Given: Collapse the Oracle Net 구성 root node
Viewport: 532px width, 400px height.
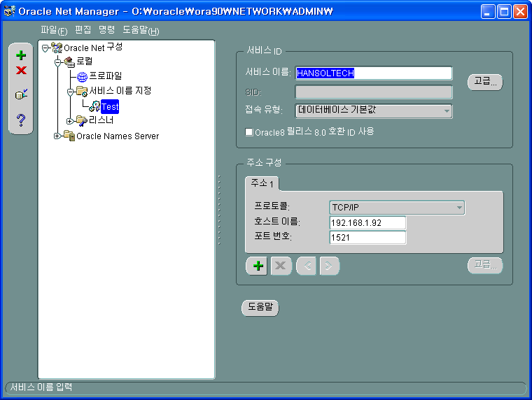Looking at the screenshot, I should (45, 48).
